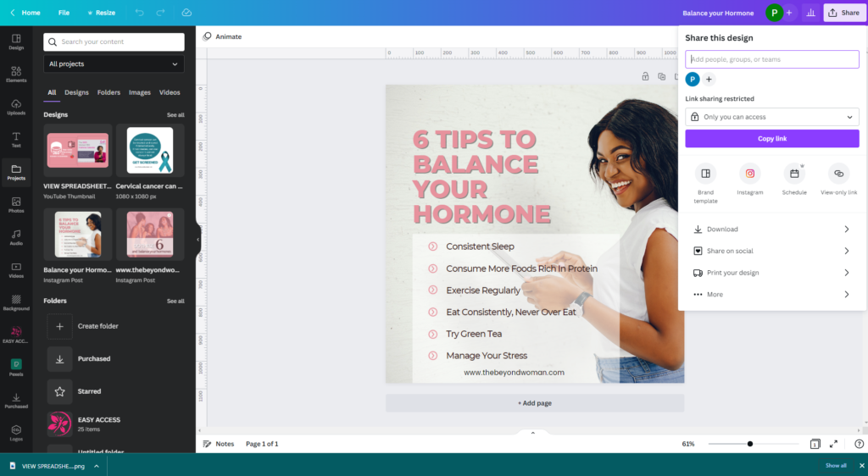Open the Purchased sidebar item
The width and height of the screenshot is (868, 476).
[x=16, y=401]
